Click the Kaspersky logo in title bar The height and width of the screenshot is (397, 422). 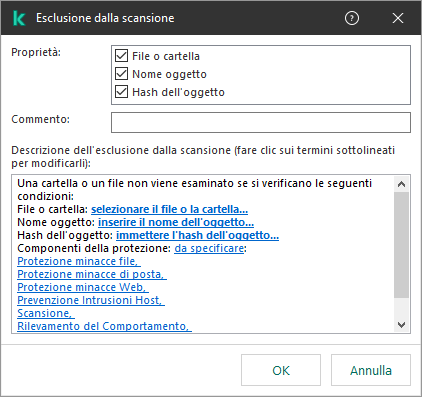click(19, 18)
